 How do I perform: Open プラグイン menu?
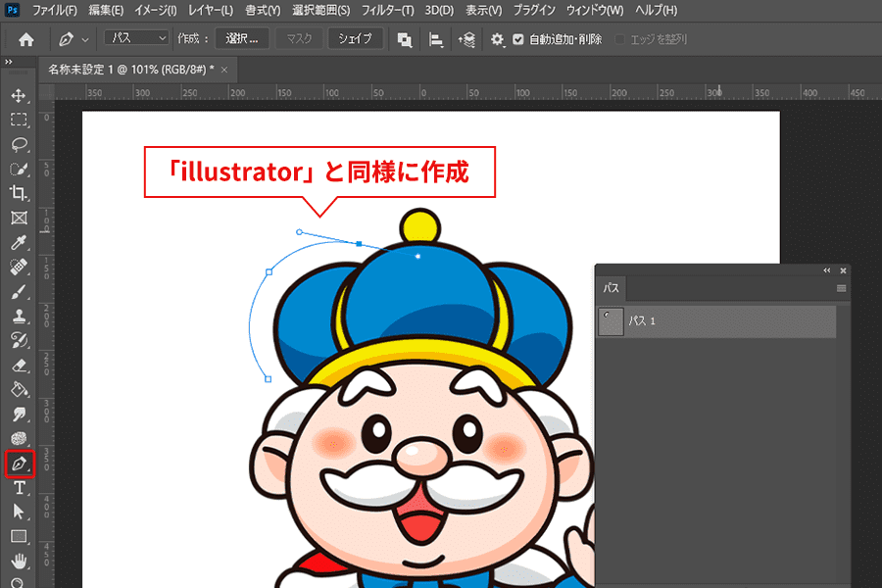(534, 10)
